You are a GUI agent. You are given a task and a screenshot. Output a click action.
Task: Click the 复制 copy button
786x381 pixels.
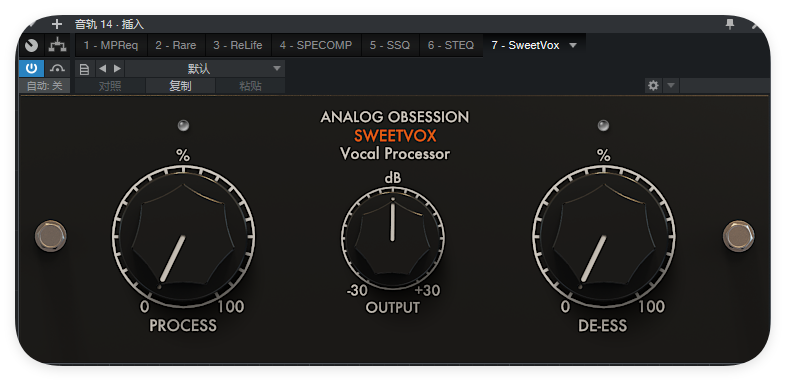click(180, 86)
